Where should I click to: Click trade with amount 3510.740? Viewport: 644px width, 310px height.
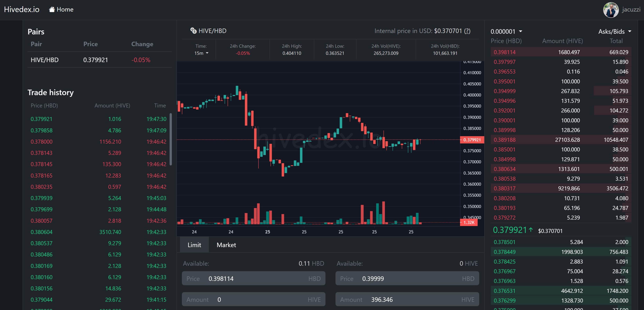pyautogui.click(x=98, y=232)
